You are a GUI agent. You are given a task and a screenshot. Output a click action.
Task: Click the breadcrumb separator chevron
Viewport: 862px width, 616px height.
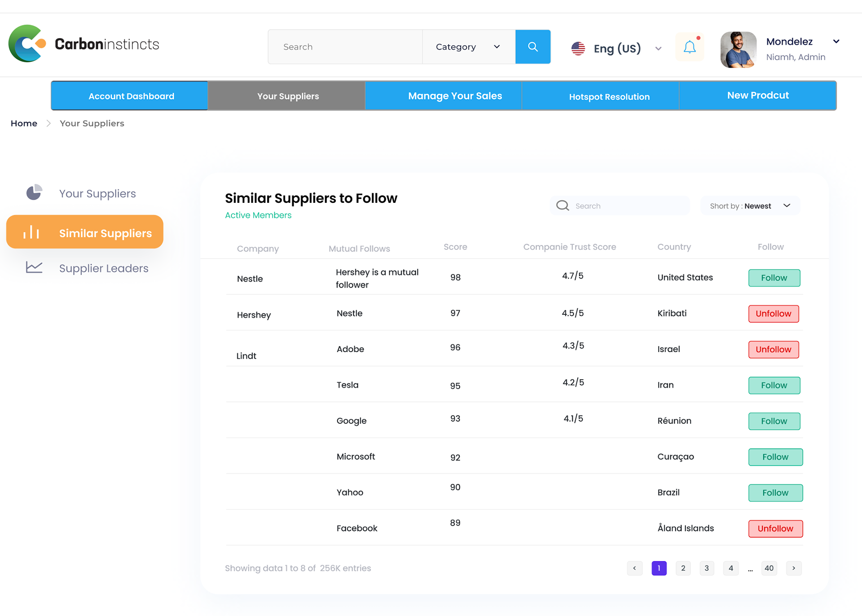[48, 123]
